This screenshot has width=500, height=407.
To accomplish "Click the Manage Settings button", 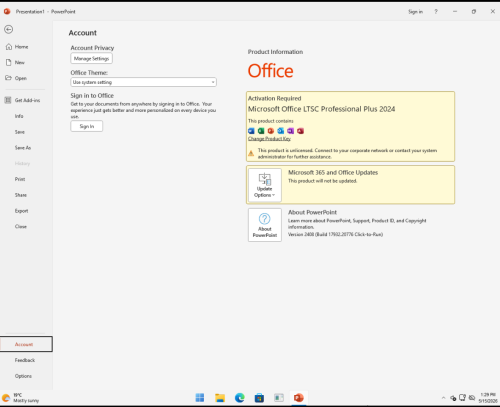I will coord(91,59).
